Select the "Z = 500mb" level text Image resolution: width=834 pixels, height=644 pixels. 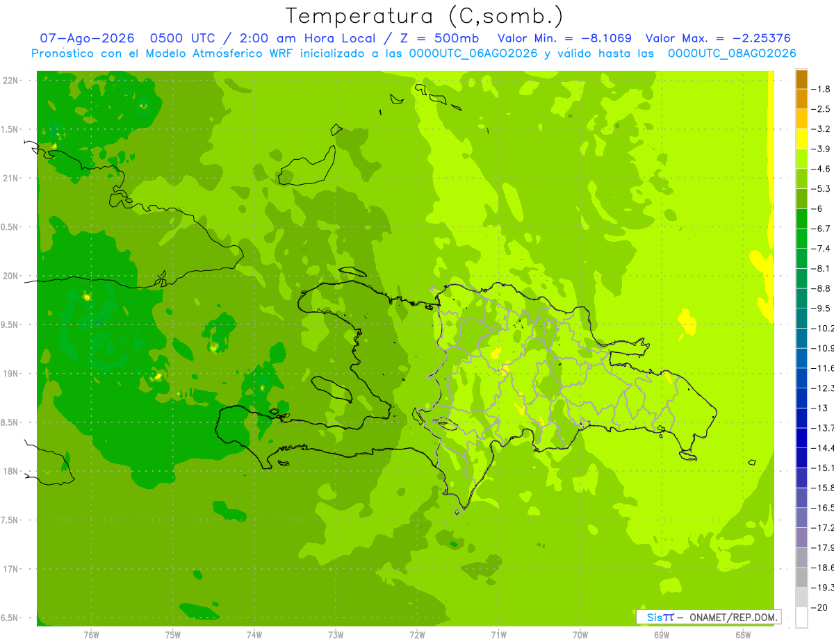[439, 38]
